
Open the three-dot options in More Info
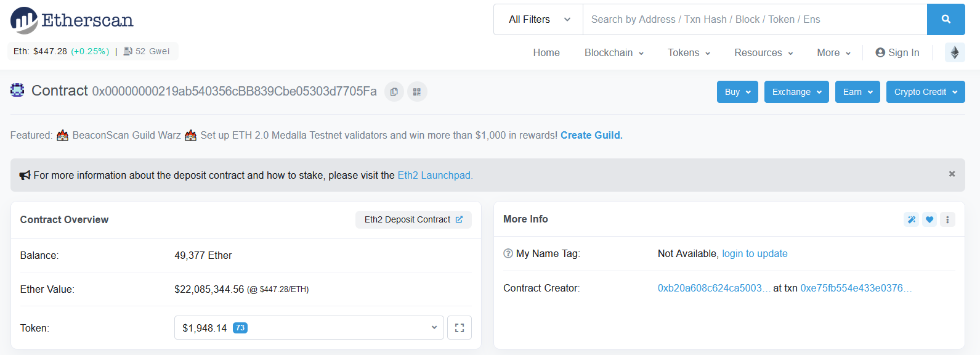pos(947,219)
